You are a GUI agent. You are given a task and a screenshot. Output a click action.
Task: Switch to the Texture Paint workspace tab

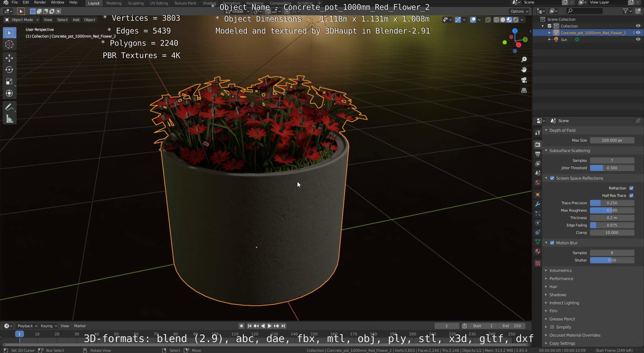coord(185,3)
